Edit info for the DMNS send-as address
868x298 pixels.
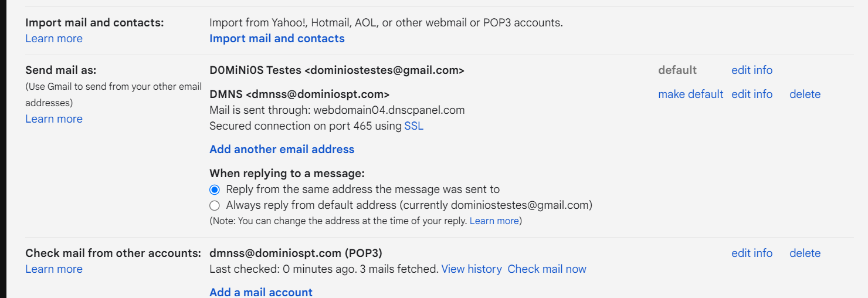[752, 94]
